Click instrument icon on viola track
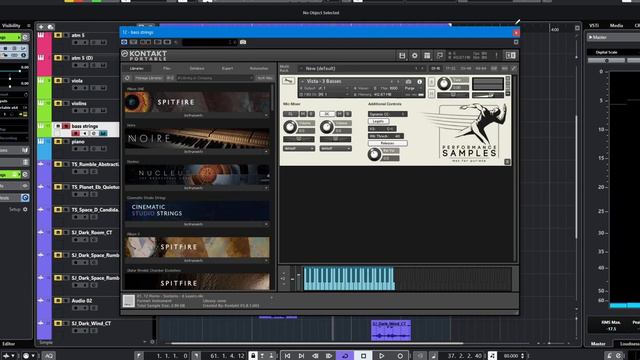 point(41,81)
